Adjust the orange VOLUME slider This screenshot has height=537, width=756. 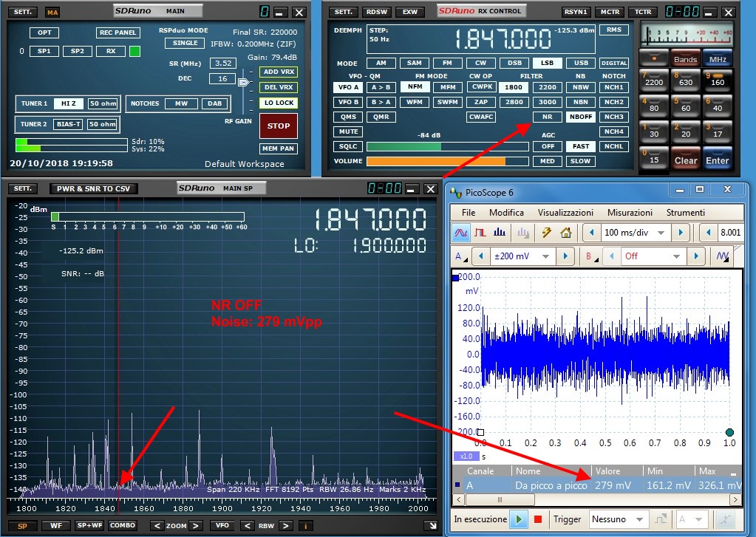pos(447,162)
